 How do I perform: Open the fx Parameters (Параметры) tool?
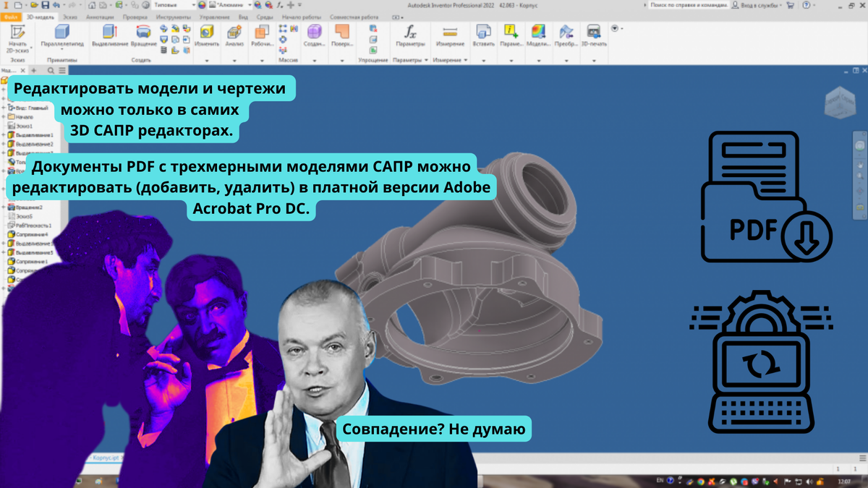410,35
